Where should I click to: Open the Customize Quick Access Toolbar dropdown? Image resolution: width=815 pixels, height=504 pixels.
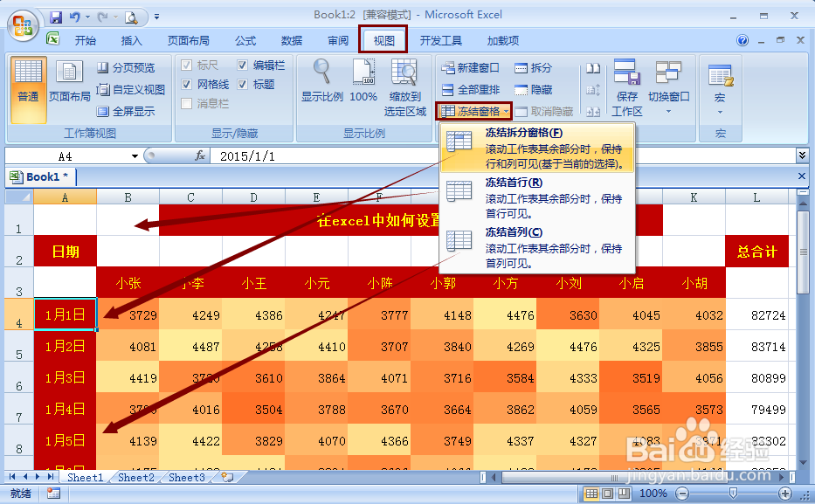click(156, 17)
